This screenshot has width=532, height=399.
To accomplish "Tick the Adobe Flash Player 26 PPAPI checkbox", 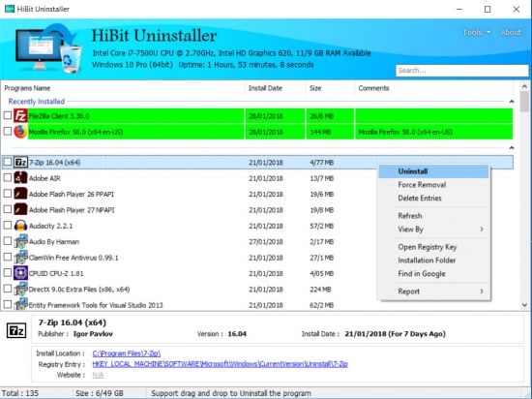I will click(x=8, y=194).
